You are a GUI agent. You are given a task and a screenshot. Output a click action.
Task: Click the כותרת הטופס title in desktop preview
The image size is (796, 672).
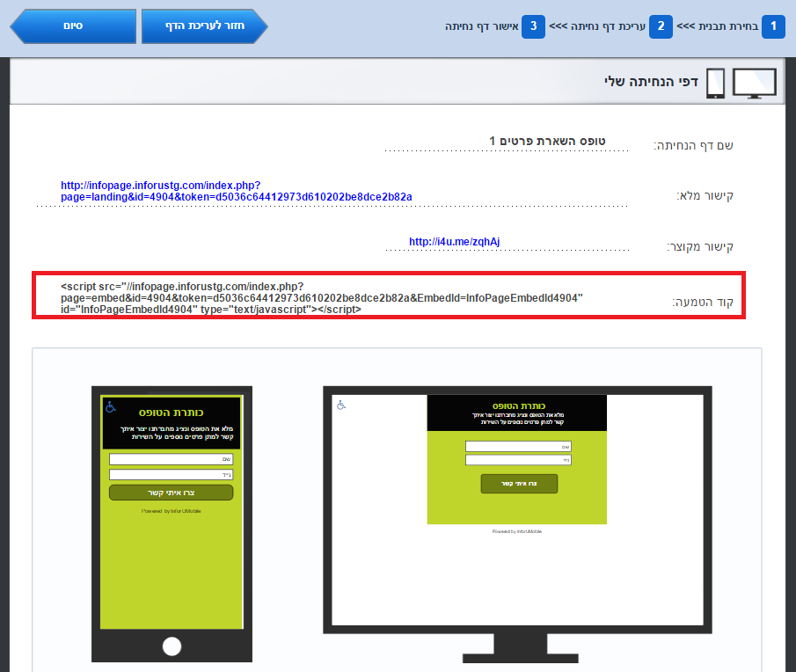519,406
